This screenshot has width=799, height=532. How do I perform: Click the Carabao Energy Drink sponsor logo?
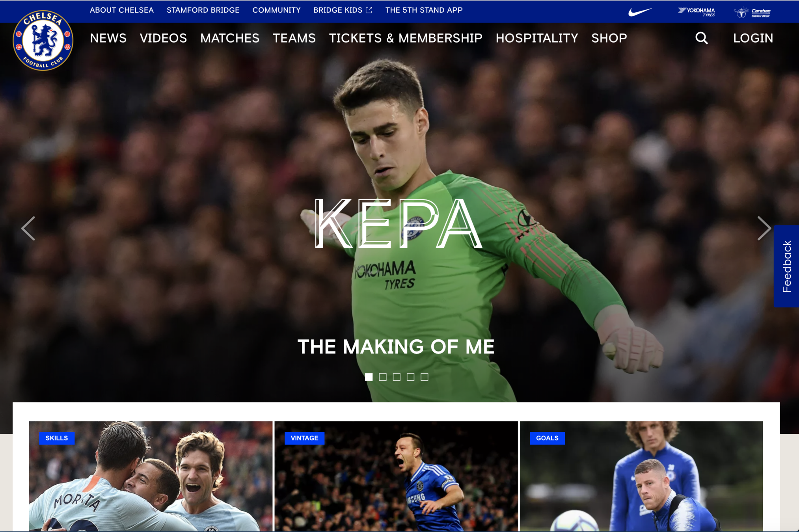(752, 13)
